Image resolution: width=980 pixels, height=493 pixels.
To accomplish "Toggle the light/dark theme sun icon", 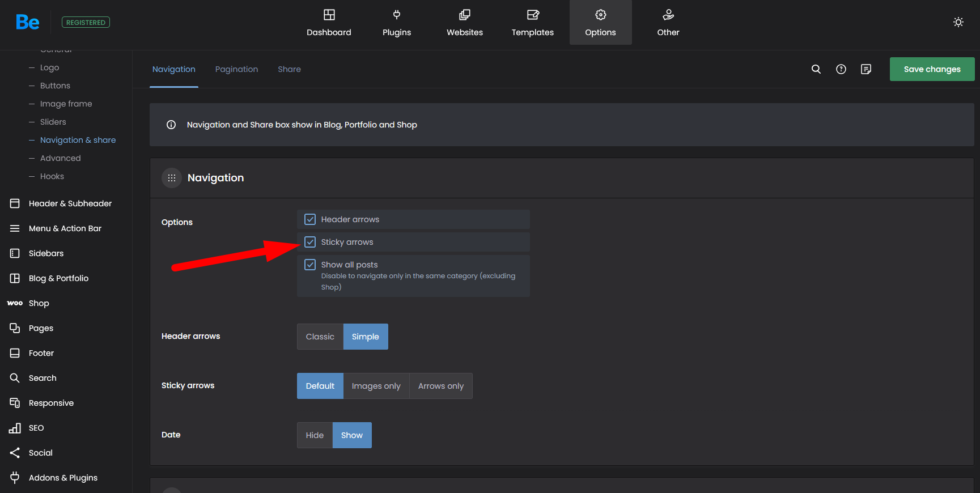I will [958, 22].
